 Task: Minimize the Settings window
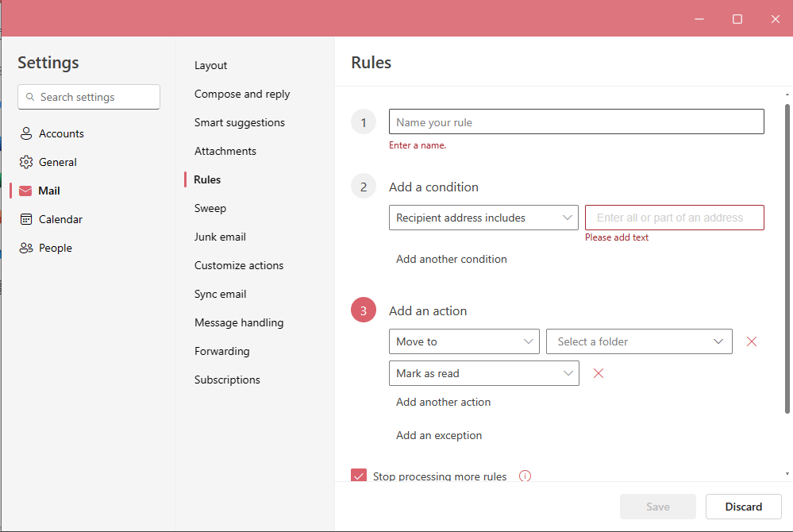pos(699,19)
